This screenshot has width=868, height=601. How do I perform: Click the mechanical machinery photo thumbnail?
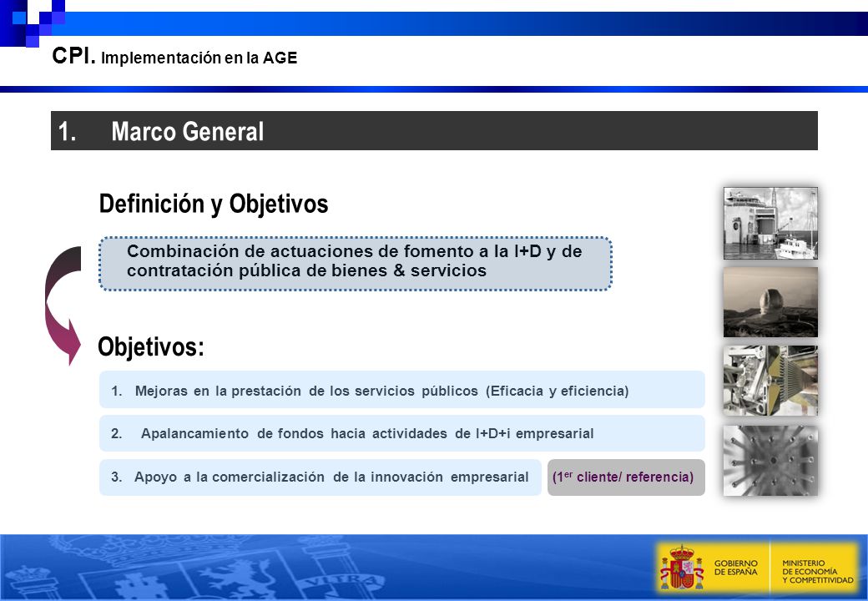pos(770,381)
